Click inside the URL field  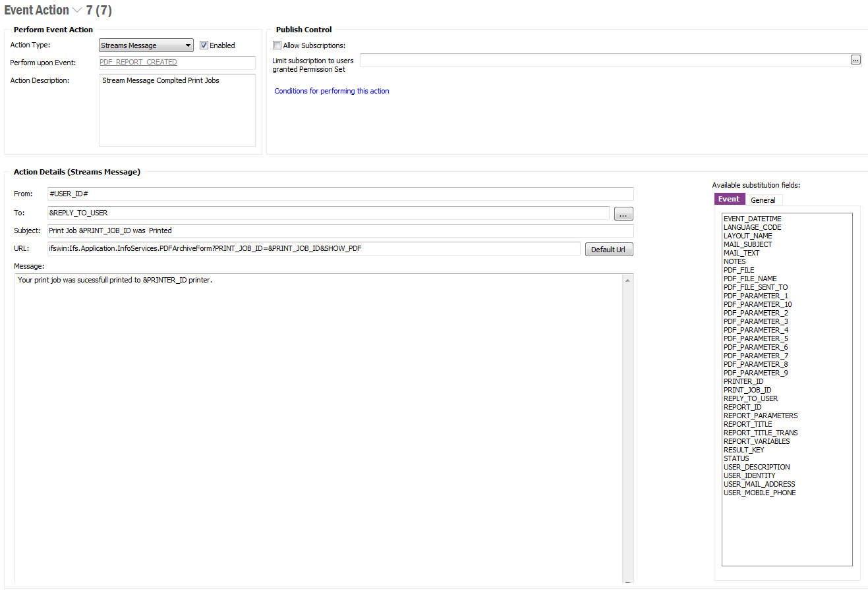point(313,248)
